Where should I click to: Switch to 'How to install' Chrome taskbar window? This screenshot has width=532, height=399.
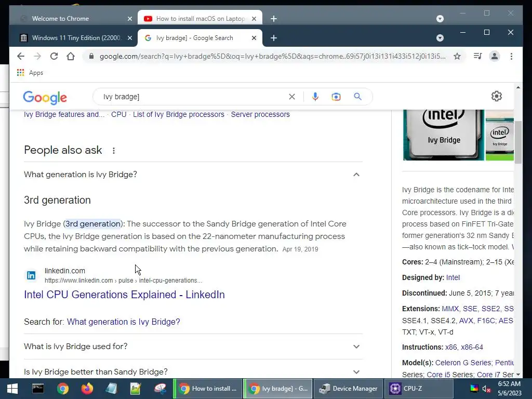[x=208, y=389]
